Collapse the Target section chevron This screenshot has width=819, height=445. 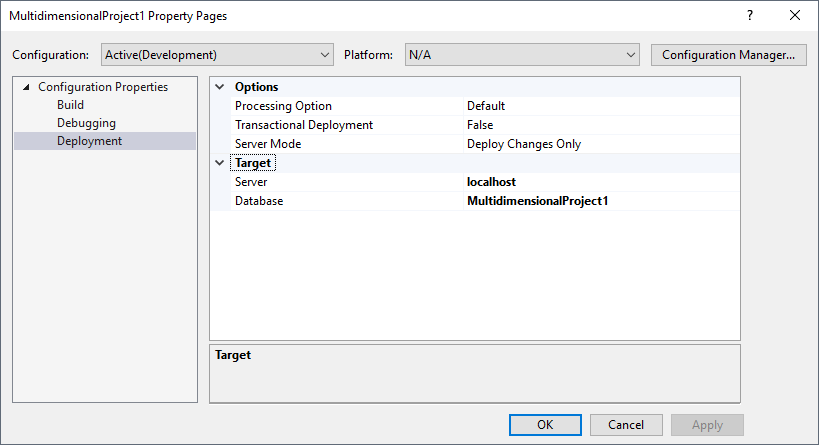(220, 162)
